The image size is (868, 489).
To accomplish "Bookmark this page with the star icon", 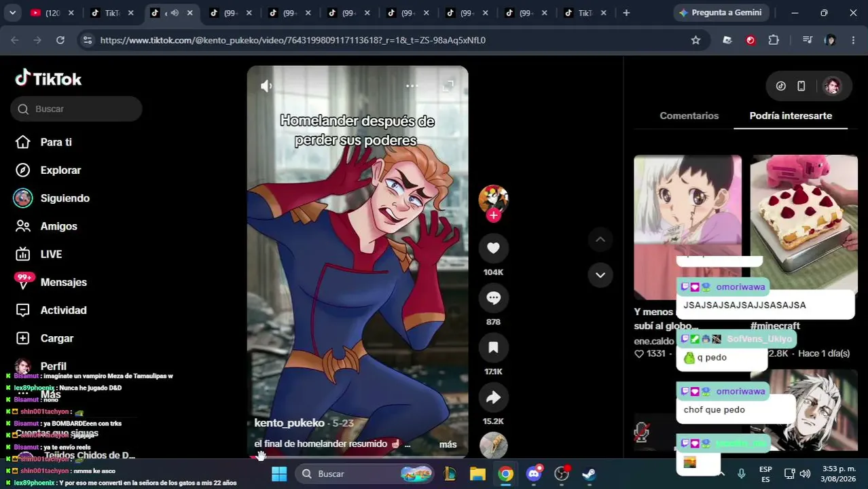I will (695, 40).
